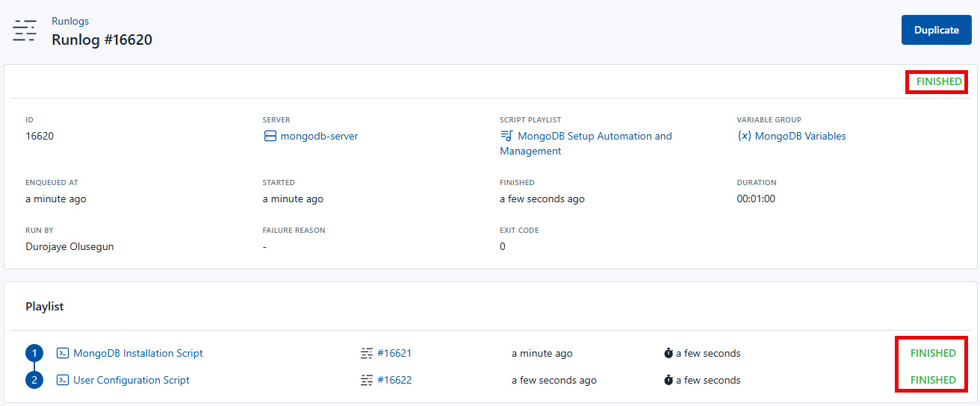Open runlog #16621
This screenshot has height=406, width=980.
tap(394, 353)
